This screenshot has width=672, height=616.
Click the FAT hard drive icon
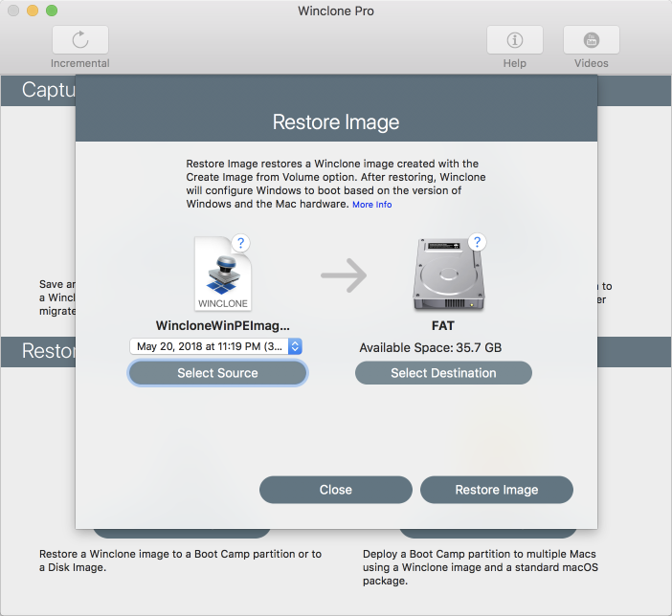448,275
